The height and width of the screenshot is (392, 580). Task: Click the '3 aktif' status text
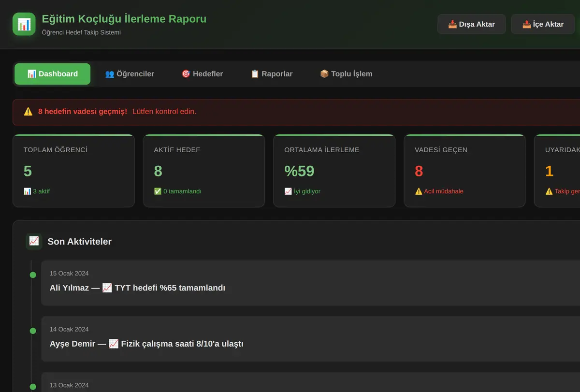(x=41, y=191)
